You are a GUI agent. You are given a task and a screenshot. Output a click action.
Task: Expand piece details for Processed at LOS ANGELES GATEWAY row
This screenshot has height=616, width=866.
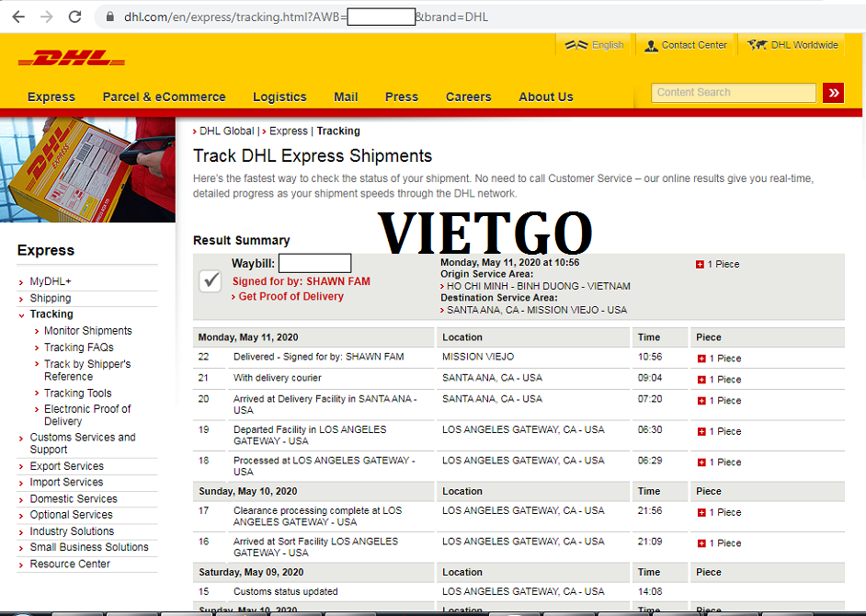coord(701,462)
